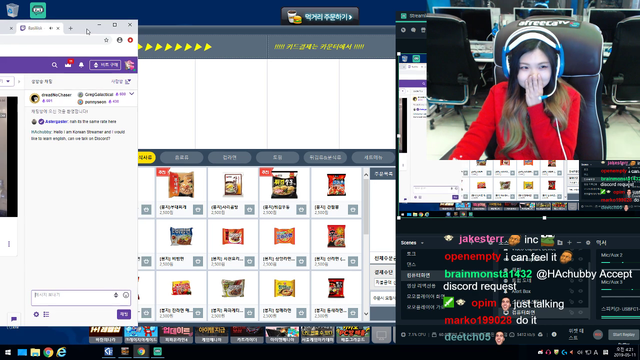
Task: Bookmark this page with the star icon
Action: [x=107, y=40]
